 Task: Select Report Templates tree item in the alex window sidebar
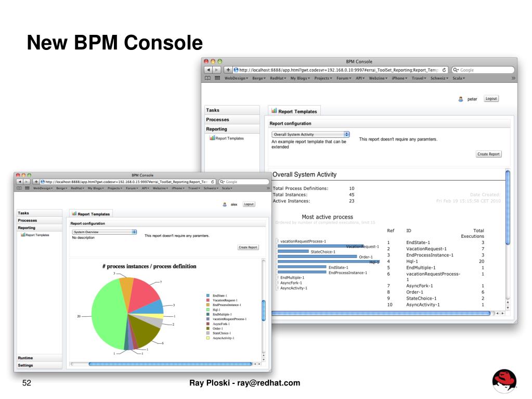pyautogui.click(x=35, y=235)
